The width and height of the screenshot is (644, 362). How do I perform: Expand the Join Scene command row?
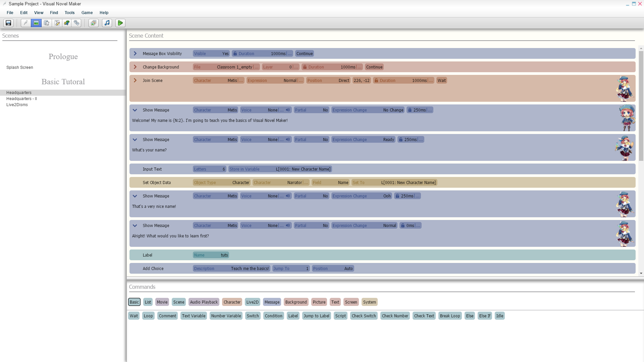(135, 81)
